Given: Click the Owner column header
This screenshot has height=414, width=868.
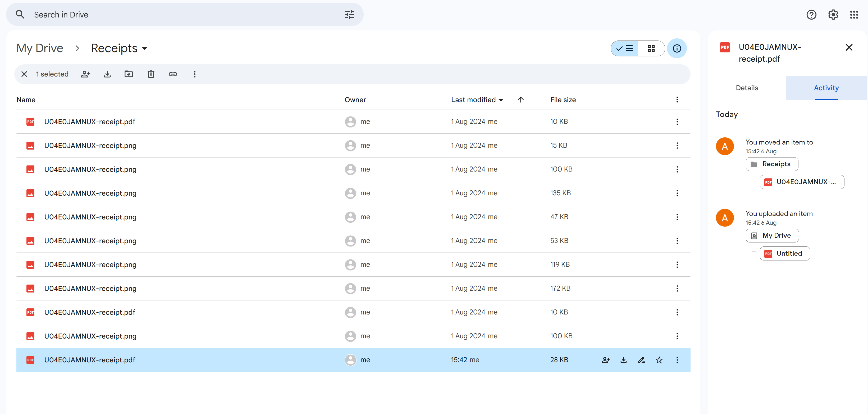Looking at the screenshot, I should coord(355,100).
